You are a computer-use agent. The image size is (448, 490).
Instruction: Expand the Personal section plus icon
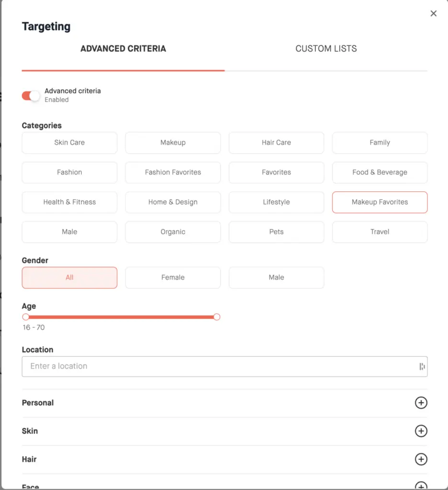pos(421,403)
